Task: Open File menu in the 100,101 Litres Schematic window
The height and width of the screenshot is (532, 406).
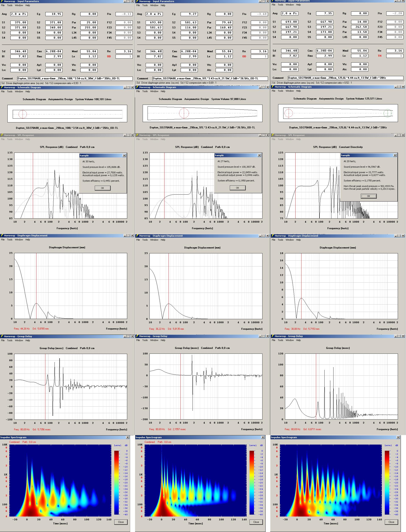Action: pos(3,92)
